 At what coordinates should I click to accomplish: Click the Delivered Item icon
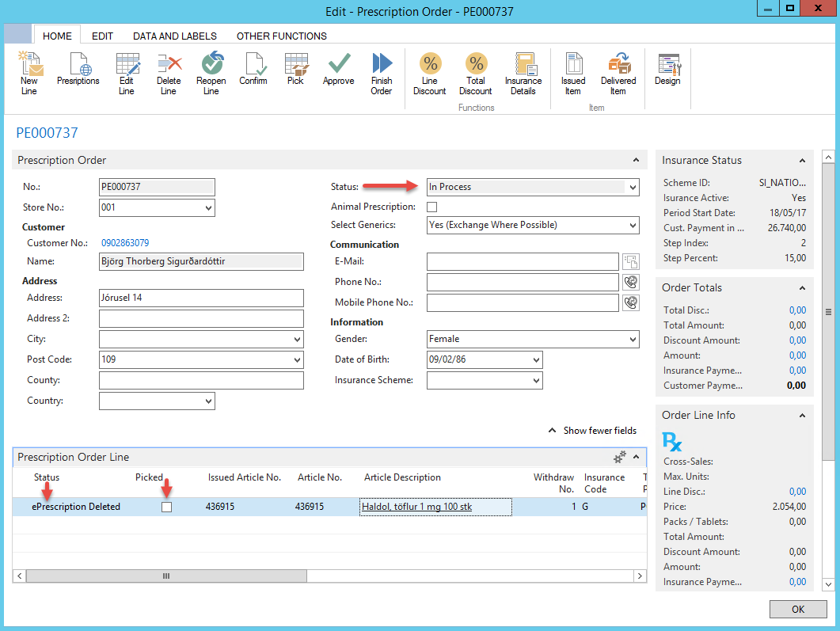(x=618, y=67)
